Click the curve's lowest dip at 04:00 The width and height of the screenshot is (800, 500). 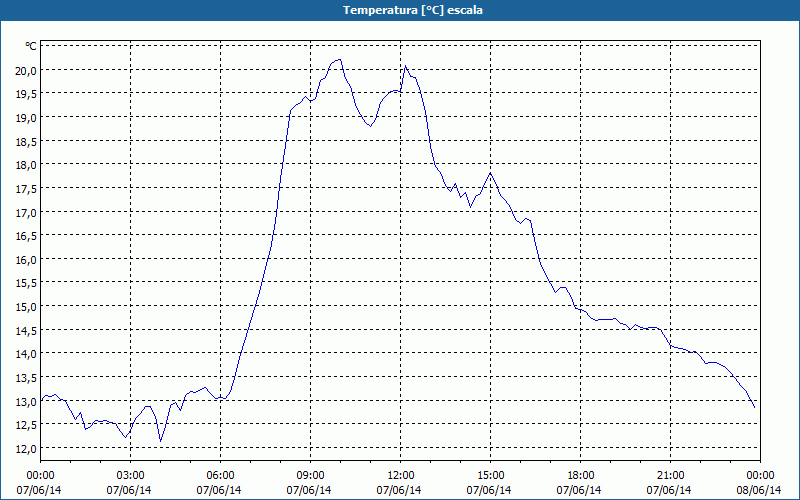(160, 441)
